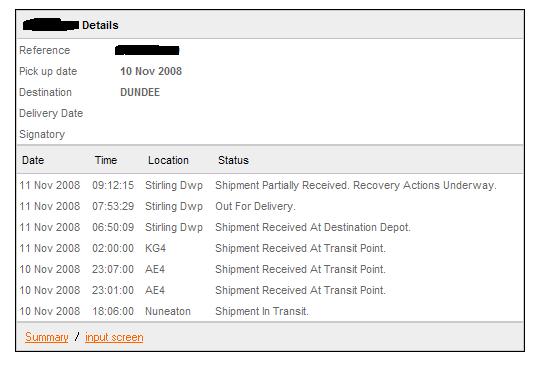Viewport: 534px width, 384px height.
Task: Click the 23:01:00 time entry
Action: [113, 290]
